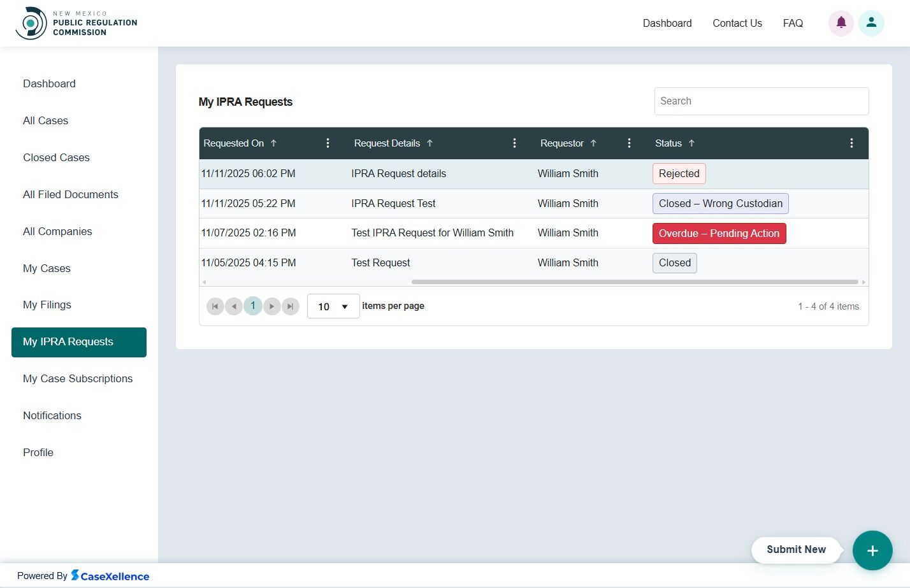The width and height of the screenshot is (910, 588).
Task: Open the Request Details column menu dots
Action: click(x=514, y=143)
